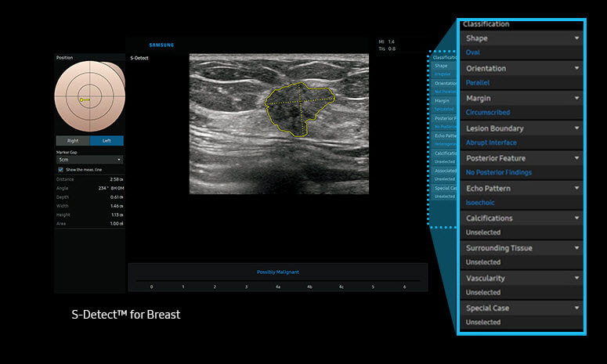This screenshot has width=607, height=364.
Task: Click the 'Spiculated' value in the small Classification panel
Action: [x=444, y=109]
